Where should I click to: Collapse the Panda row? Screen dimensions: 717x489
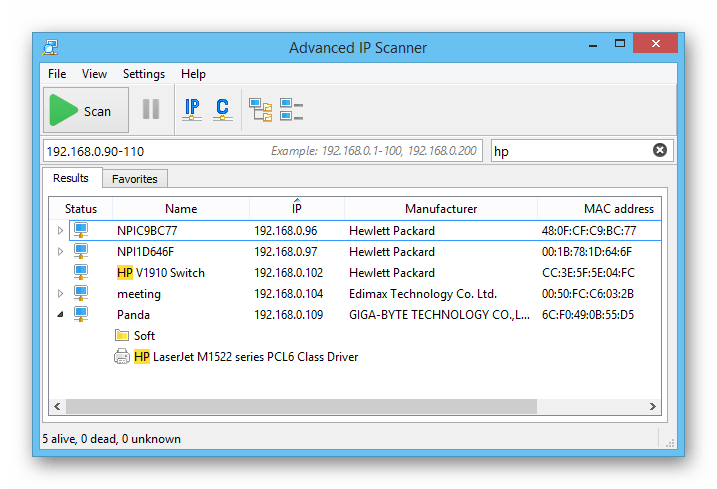tap(60, 315)
